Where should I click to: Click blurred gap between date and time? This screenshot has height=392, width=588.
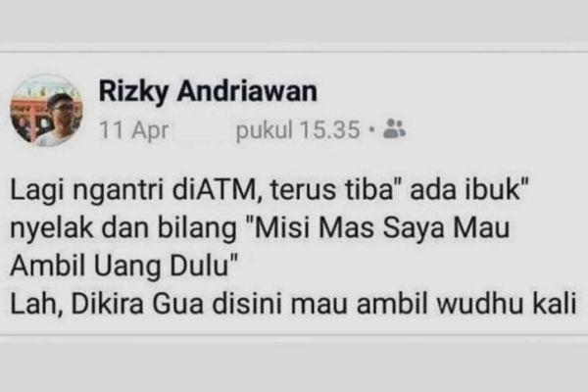point(203,130)
